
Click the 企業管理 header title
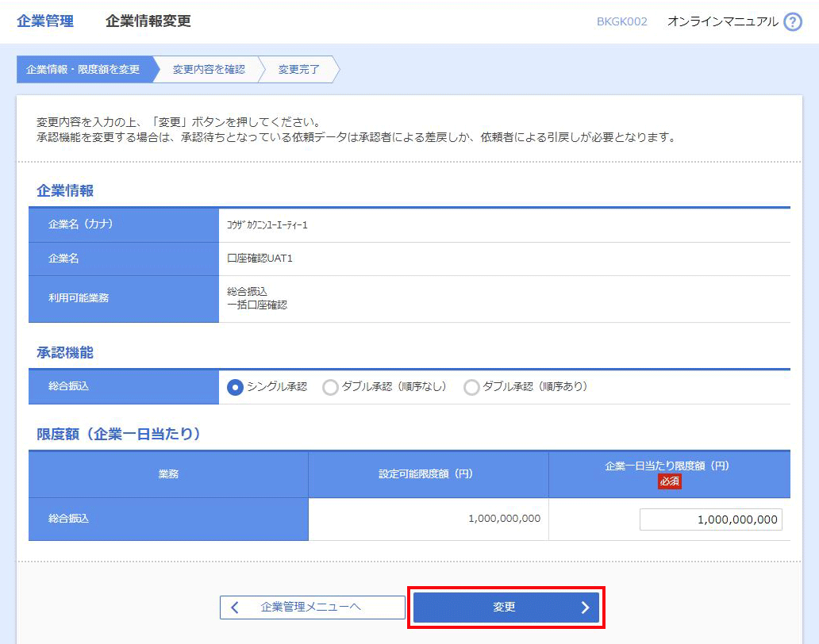[x=45, y=21]
